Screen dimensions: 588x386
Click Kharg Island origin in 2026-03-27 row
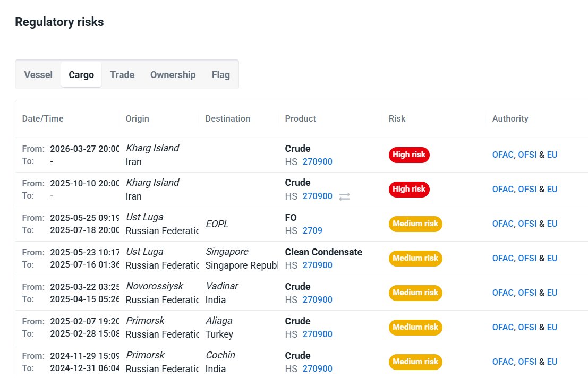coord(152,148)
